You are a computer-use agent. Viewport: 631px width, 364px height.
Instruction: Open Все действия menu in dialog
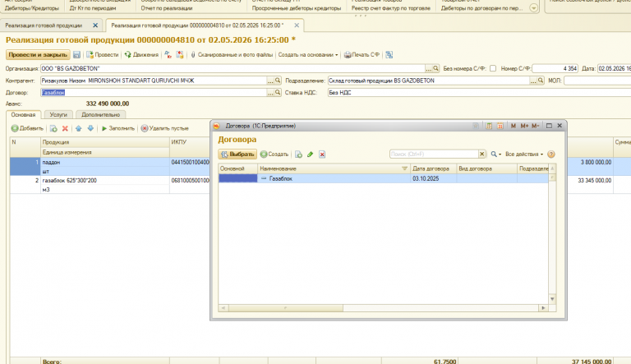pos(524,154)
